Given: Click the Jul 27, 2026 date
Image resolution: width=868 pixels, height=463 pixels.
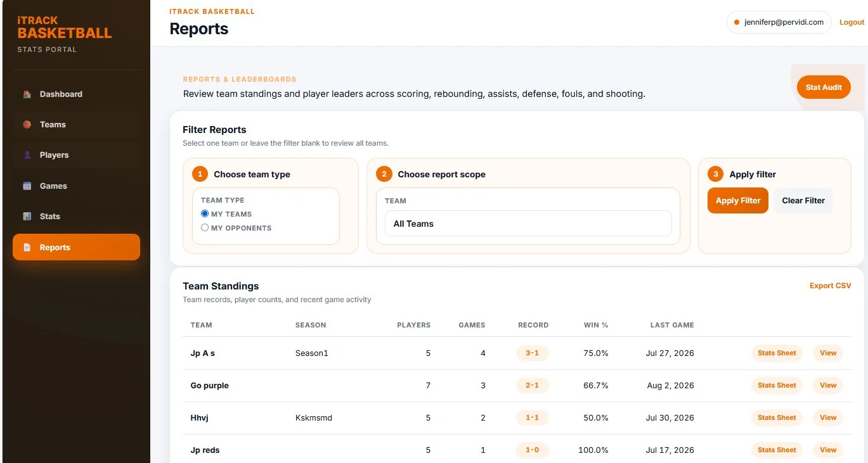Looking at the screenshot, I should [670, 353].
